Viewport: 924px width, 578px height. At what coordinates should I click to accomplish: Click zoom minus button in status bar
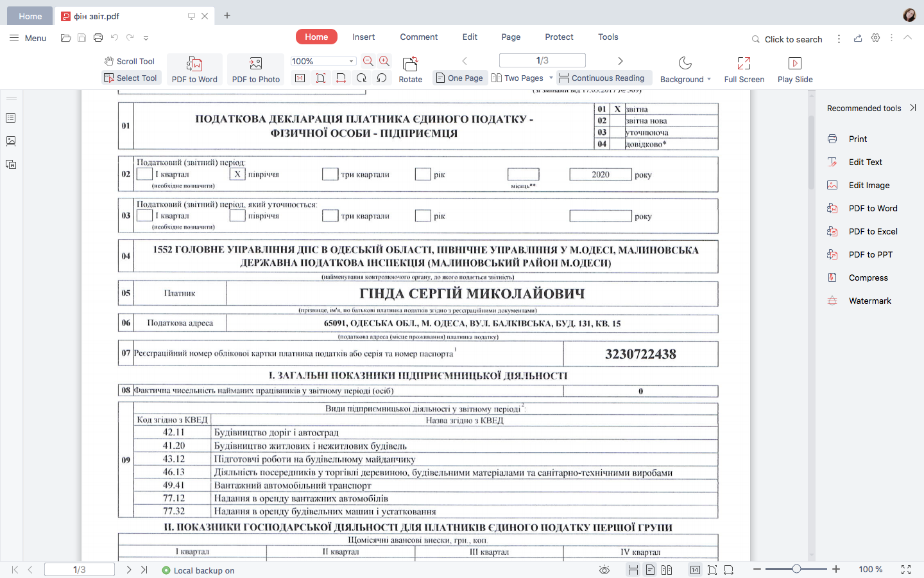click(757, 569)
